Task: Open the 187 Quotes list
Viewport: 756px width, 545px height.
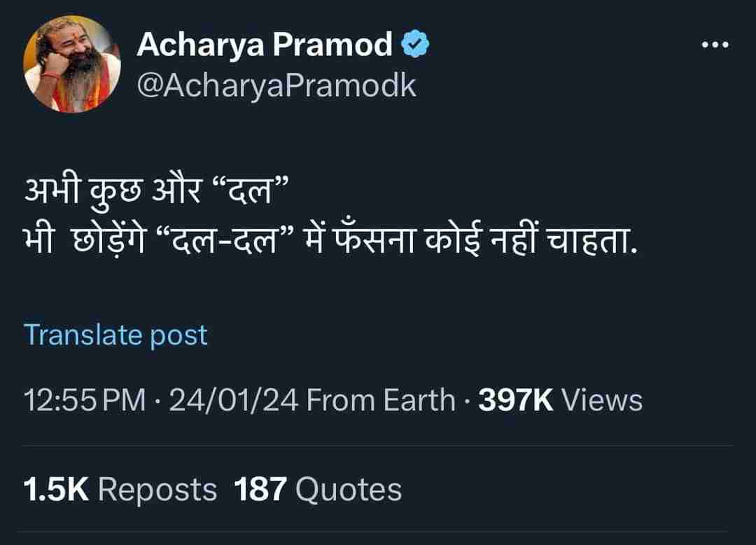Action: (318, 488)
